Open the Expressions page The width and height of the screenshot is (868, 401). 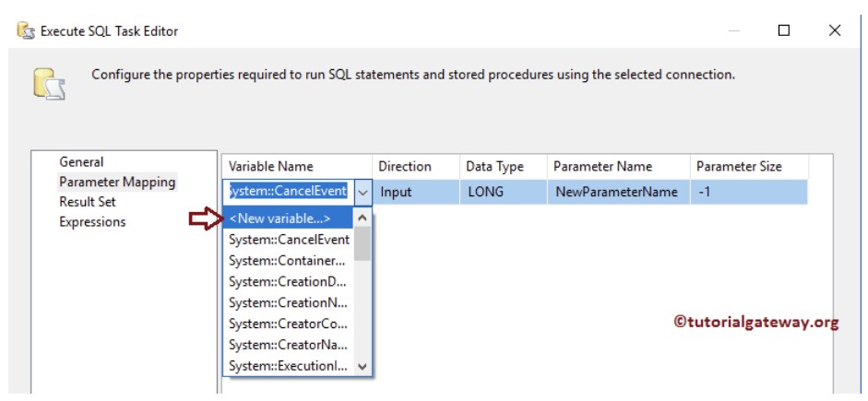92,222
